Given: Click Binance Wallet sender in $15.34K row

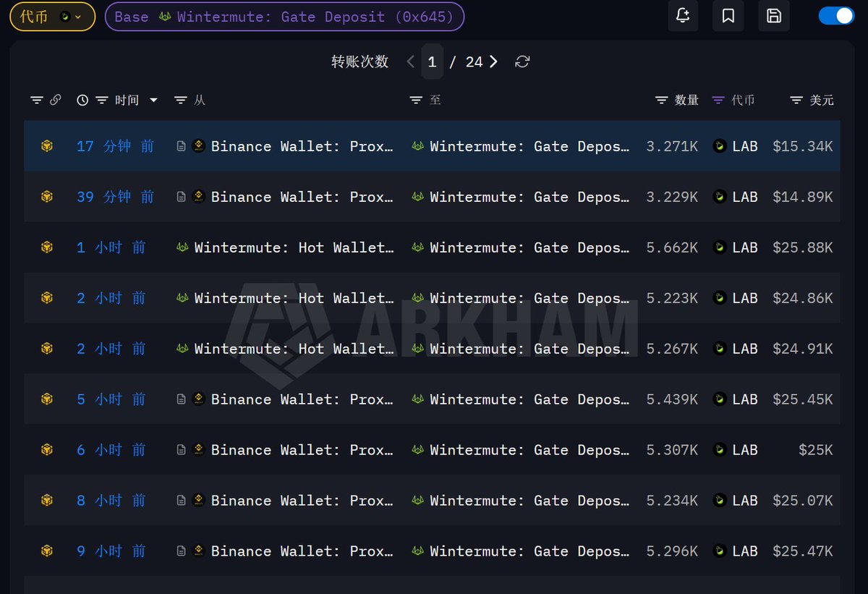Looking at the screenshot, I should (x=302, y=146).
